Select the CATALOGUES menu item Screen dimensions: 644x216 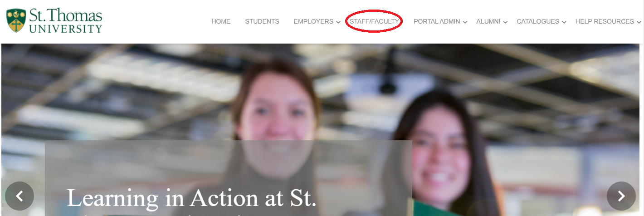538,21
